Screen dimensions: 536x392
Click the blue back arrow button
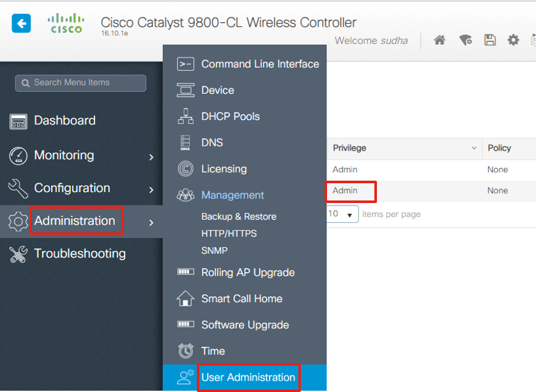click(21, 23)
